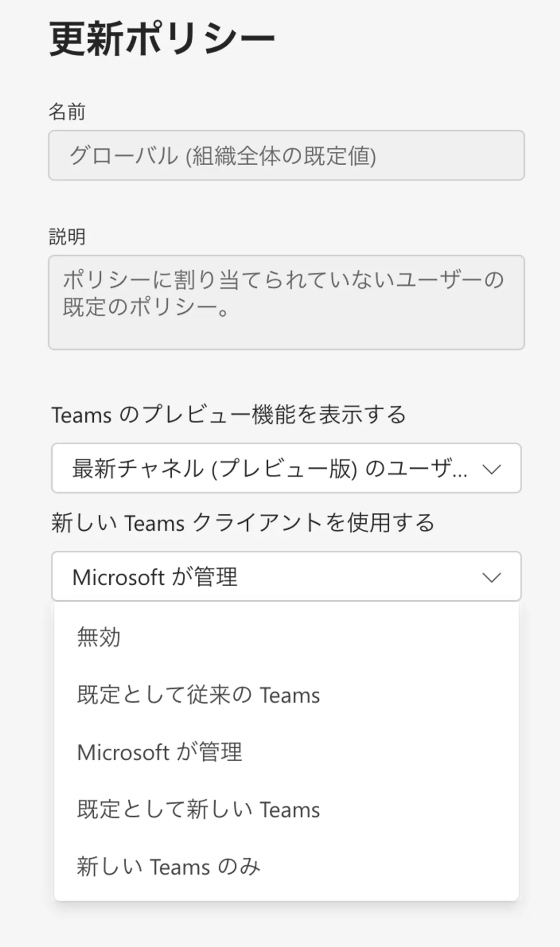560x947 pixels.
Task: Click the "名前" field label
Action: pos(67,112)
